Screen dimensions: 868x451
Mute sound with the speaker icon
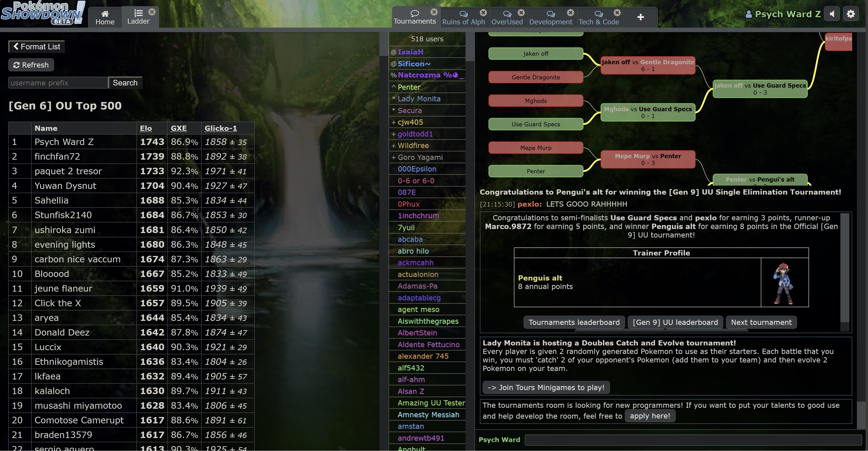click(832, 14)
